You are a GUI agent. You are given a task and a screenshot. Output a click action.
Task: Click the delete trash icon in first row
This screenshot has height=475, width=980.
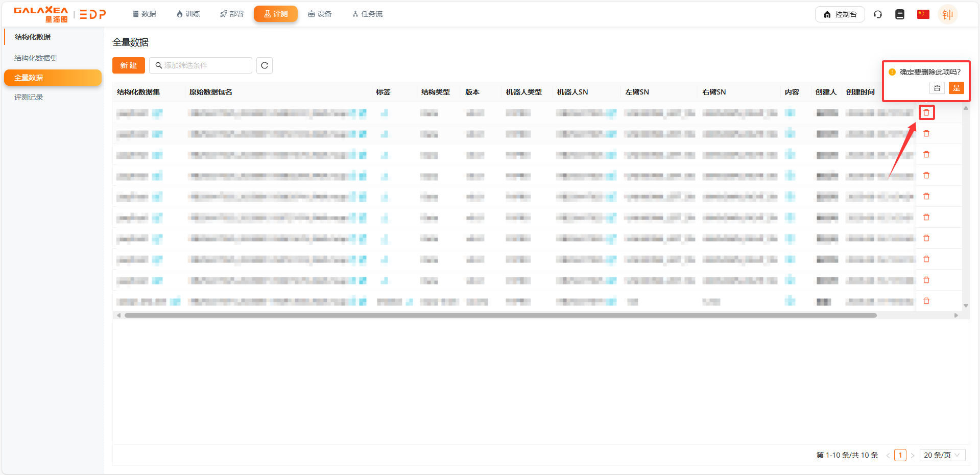(926, 112)
